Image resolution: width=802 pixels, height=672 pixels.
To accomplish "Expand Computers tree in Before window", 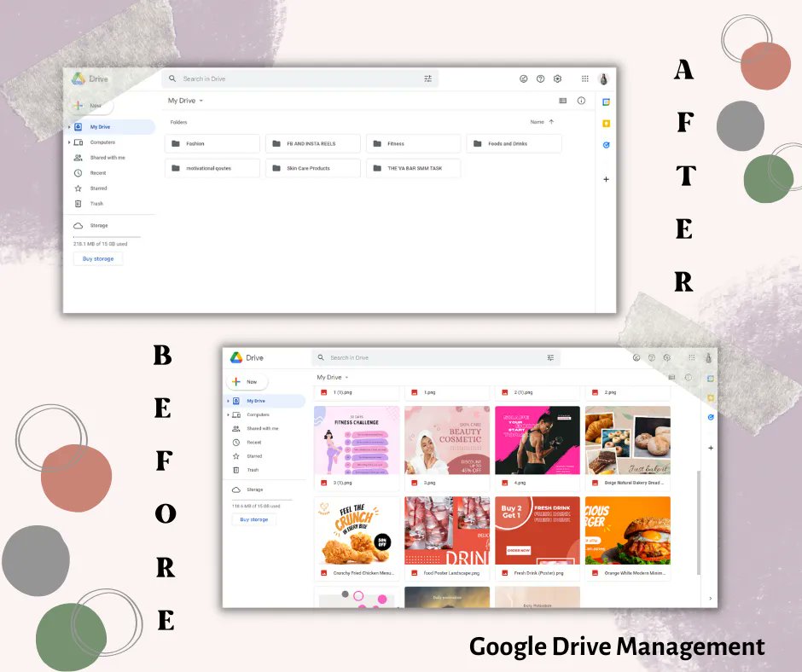I will click(x=228, y=414).
